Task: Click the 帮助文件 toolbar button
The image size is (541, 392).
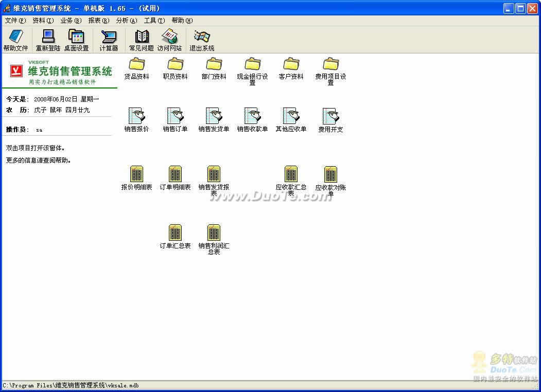Action: 15,40
